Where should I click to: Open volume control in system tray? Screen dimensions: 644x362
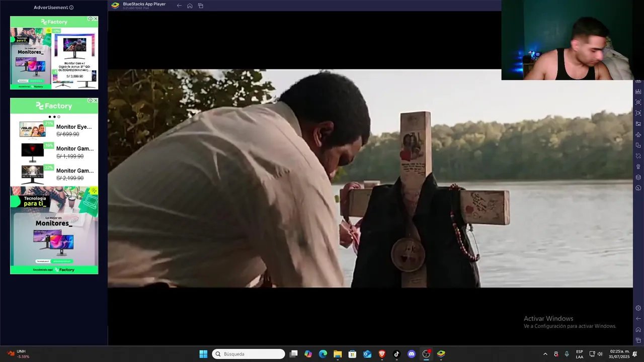point(600,354)
